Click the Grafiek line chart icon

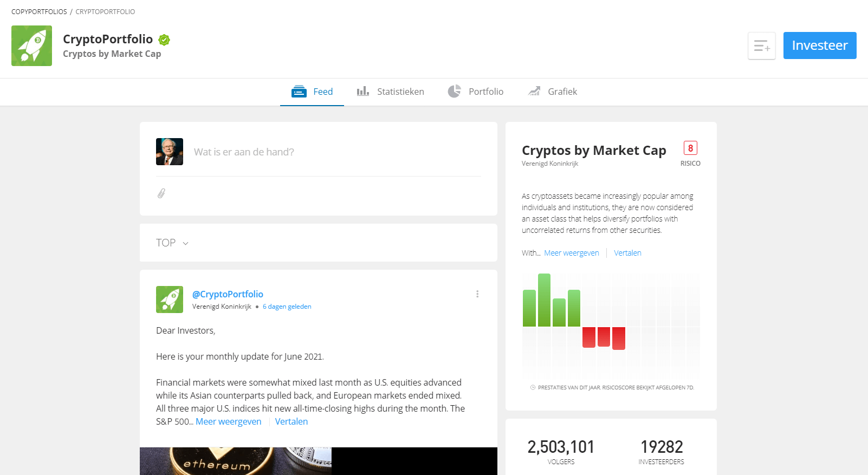click(534, 91)
